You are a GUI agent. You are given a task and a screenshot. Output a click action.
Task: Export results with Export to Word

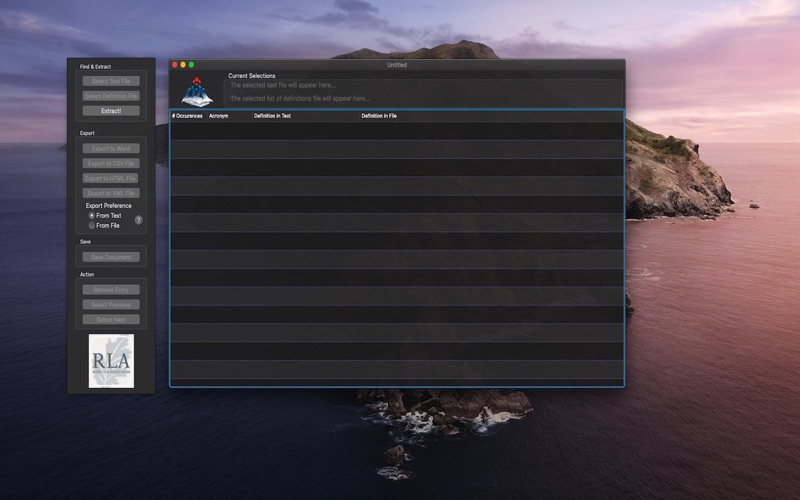click(111, 148)
